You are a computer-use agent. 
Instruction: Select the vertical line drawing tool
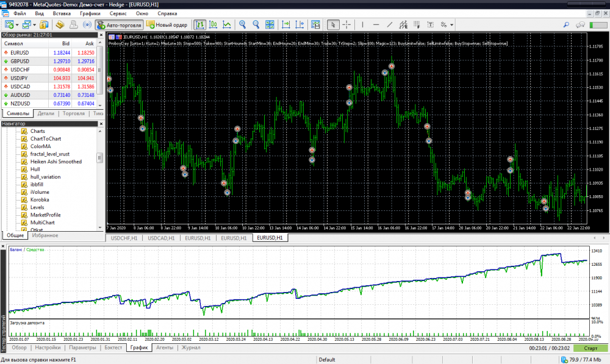click(x=362, y=25)
